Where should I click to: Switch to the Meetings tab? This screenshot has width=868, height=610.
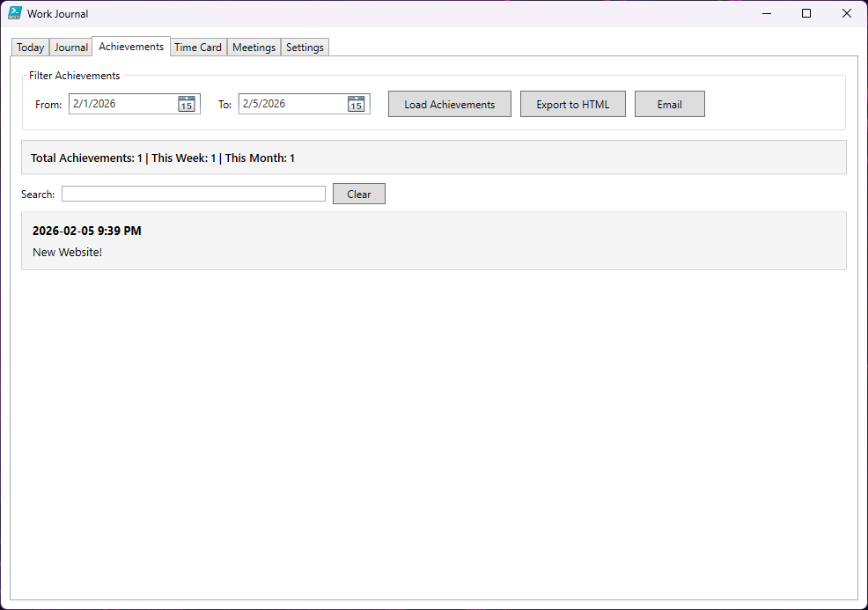point(254,48)
